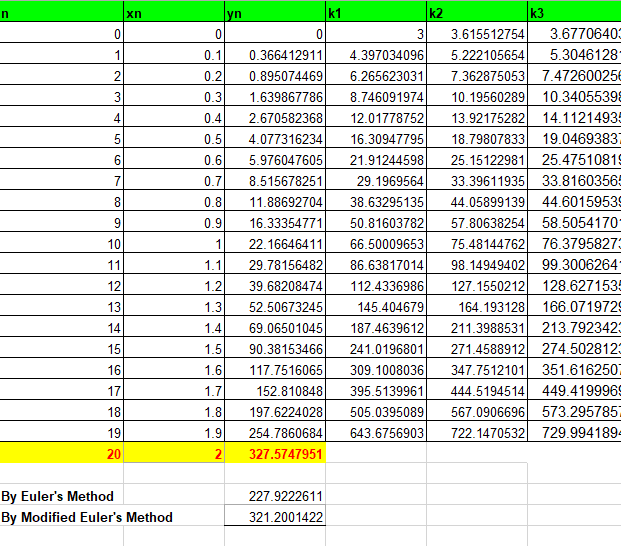Image resolution: width=621 pixels, height=546 pixels.
Task: Click the k1 cell with value 3
Action: point(376,34)
